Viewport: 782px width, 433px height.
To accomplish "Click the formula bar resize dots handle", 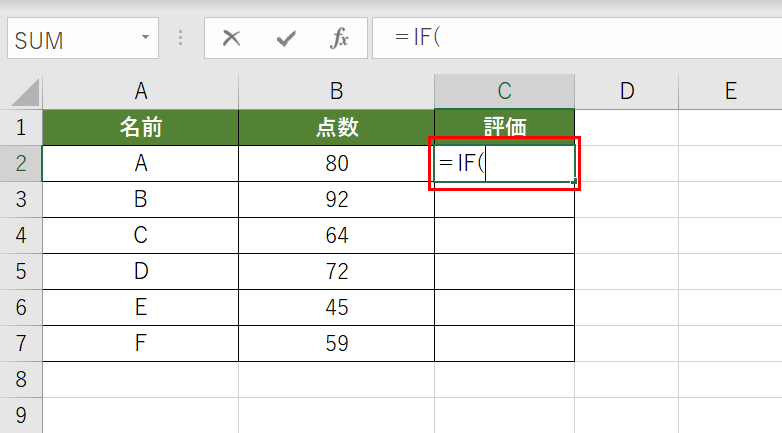I will tap(181, 39).
